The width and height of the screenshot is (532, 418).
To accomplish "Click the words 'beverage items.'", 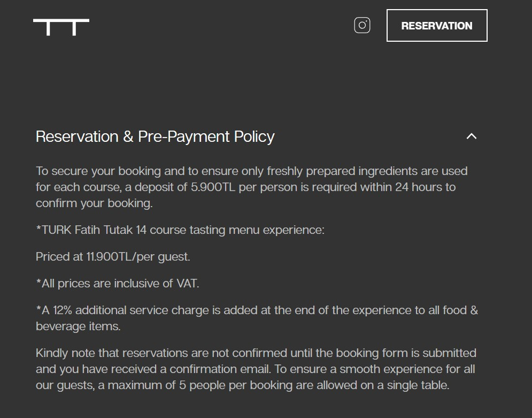I will (78, 326).
